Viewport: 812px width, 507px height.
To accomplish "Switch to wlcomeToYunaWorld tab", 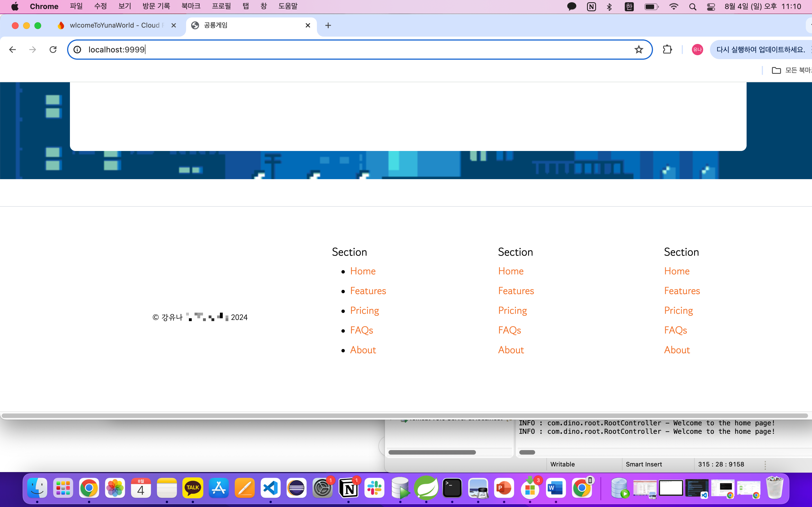I will pos(114,25).
